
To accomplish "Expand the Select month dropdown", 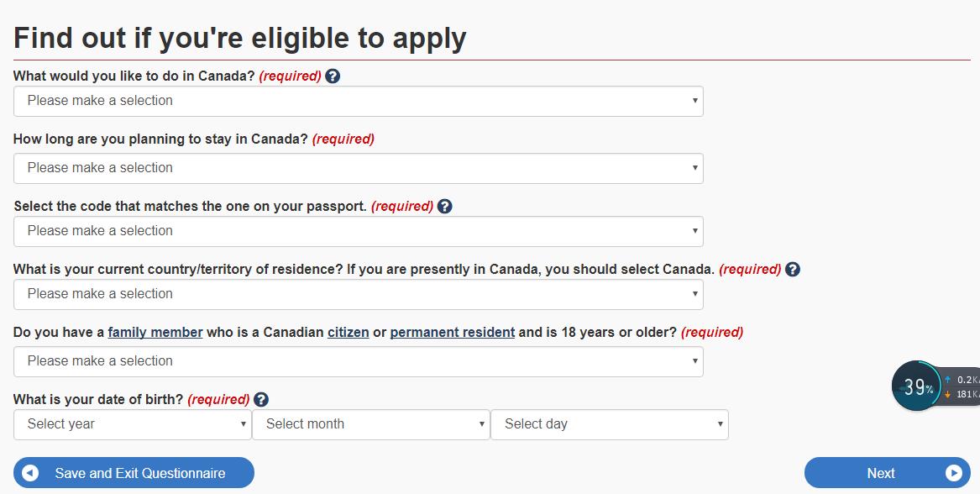I will [x=370, y=424].
